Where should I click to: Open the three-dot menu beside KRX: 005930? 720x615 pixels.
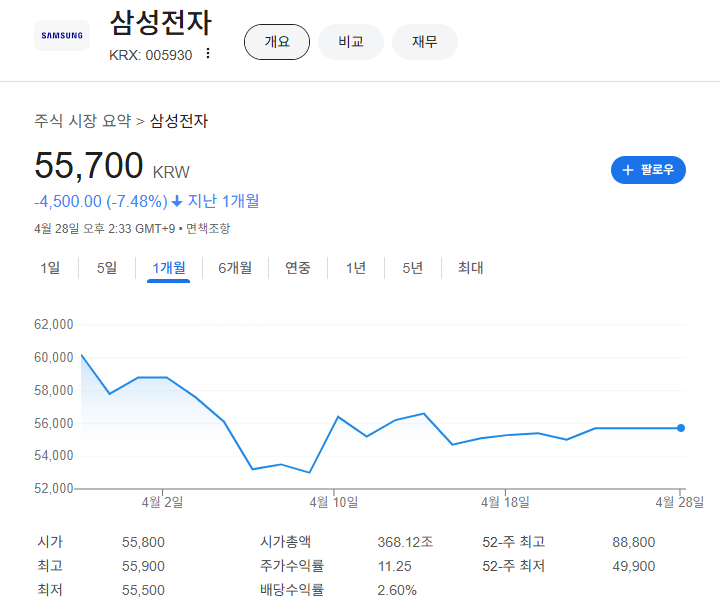[208, 53]
